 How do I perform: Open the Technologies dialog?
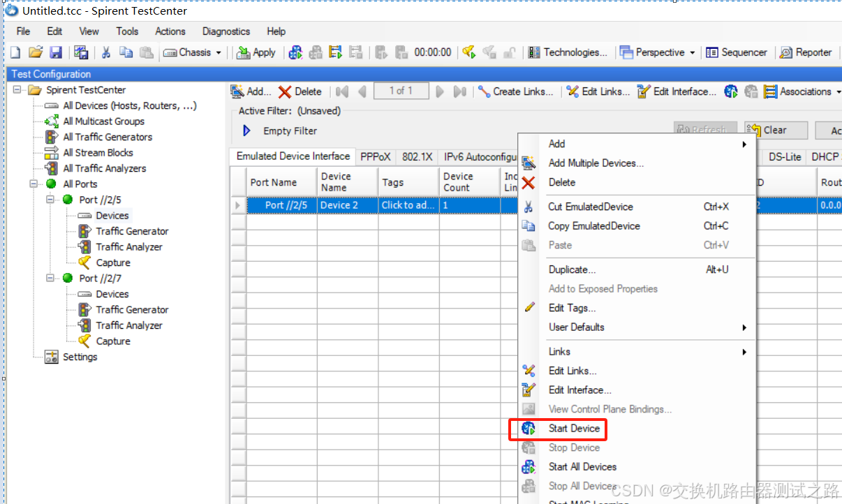(567, 52)
